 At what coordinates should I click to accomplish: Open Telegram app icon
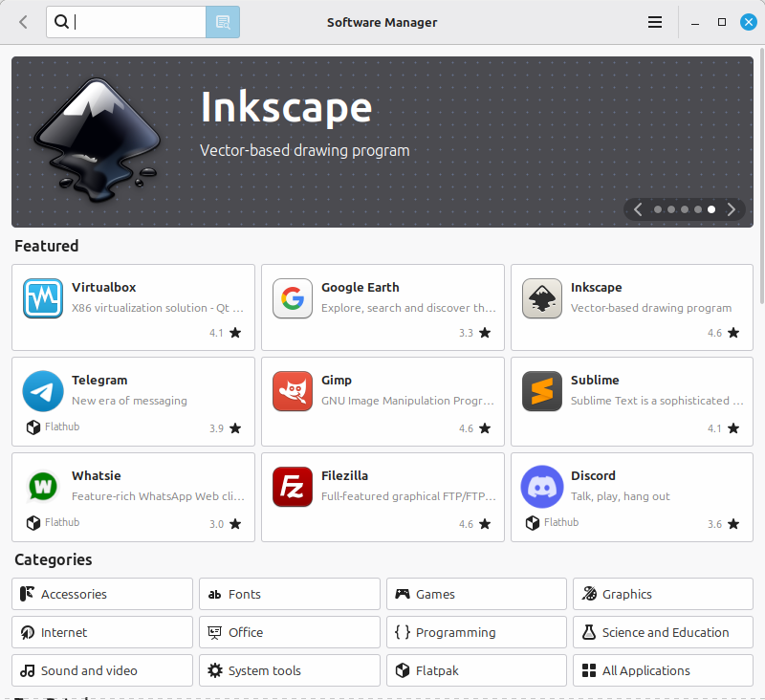click(x=43, y=391)
